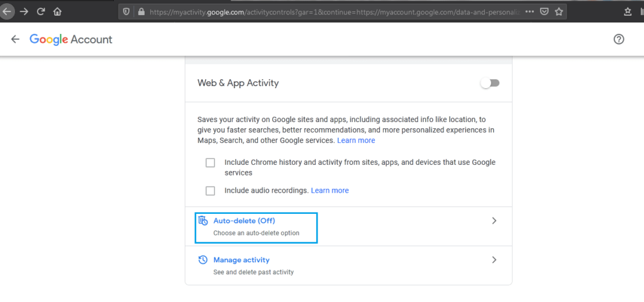Open Learn more about audio recordings

(x=330, y=191)
